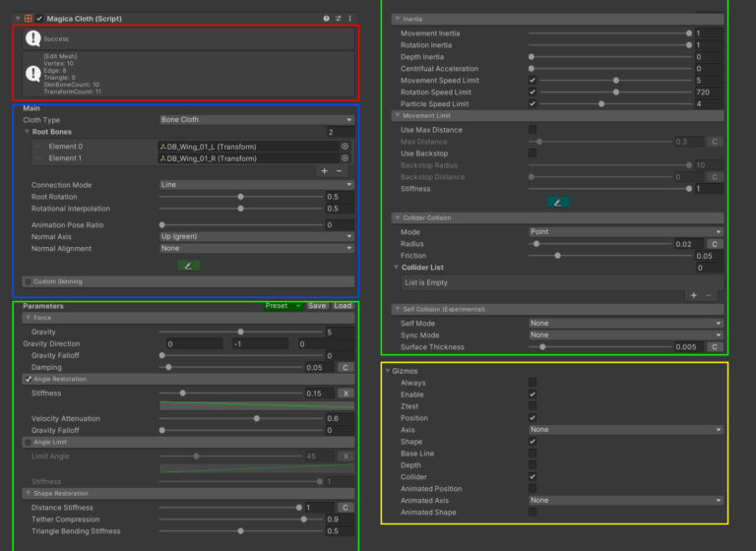This screenshot has width=756, height=551.
Task: Open the Normal Alignment dropdown
Action: pyautogui.click(x=257, y=248)
